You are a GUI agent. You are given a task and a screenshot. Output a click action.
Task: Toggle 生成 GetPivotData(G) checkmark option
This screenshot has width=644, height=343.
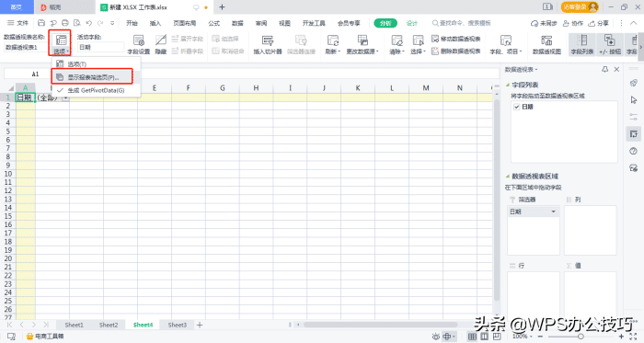click(x=96, y=90)
